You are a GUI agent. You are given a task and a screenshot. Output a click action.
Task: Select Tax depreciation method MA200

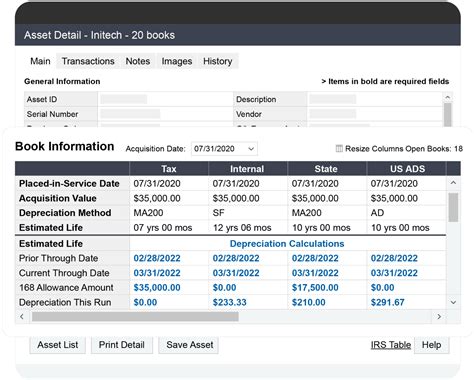tap(148, 213)
